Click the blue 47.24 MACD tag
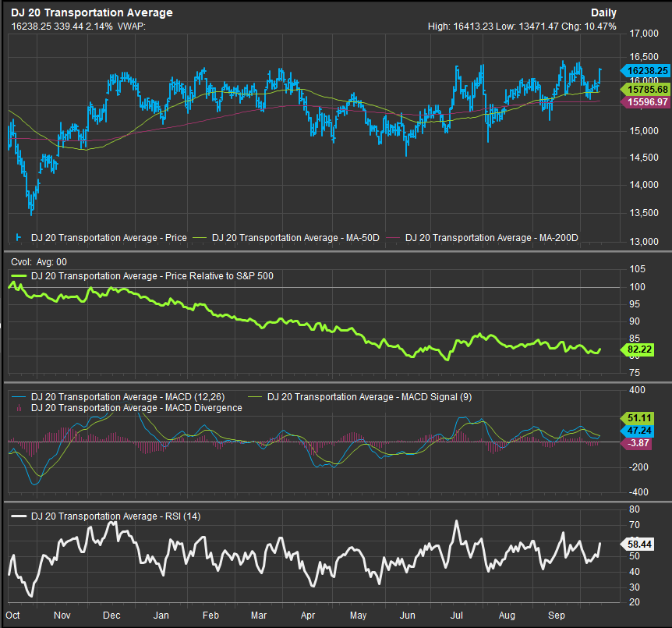Viewport: 672px width, 628px height. (638, 431)
